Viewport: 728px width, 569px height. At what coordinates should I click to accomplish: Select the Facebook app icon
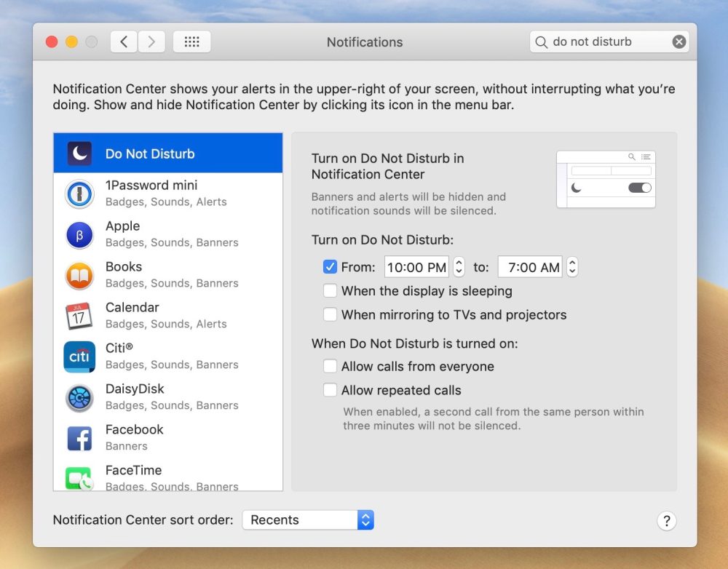coord(79,437)
